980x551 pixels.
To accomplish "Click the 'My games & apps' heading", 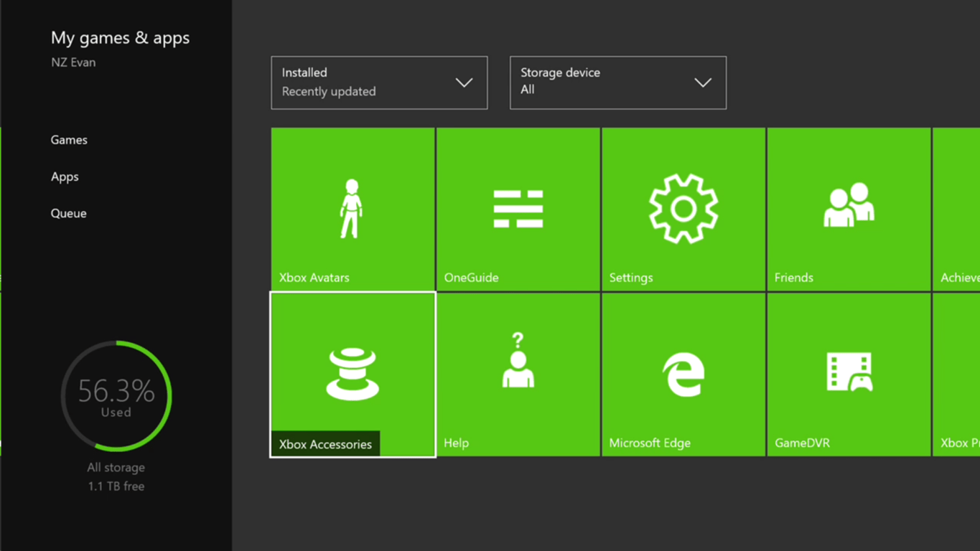I will pos(120,37).
